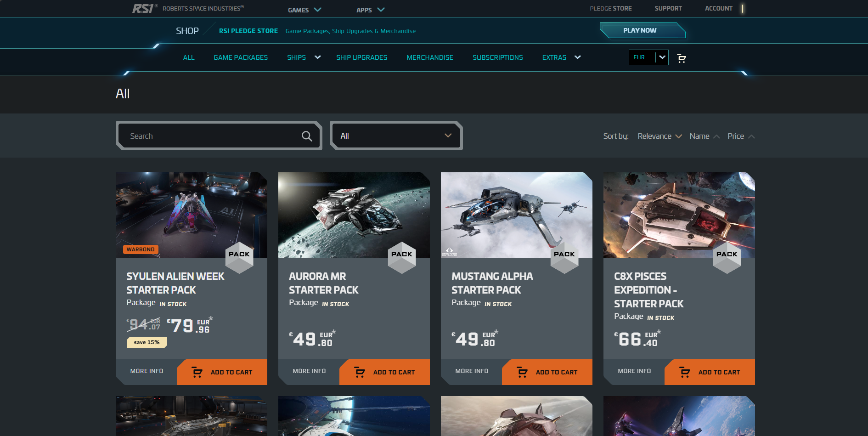Open the MERCHANDISE tab

(x=430, y=57)
